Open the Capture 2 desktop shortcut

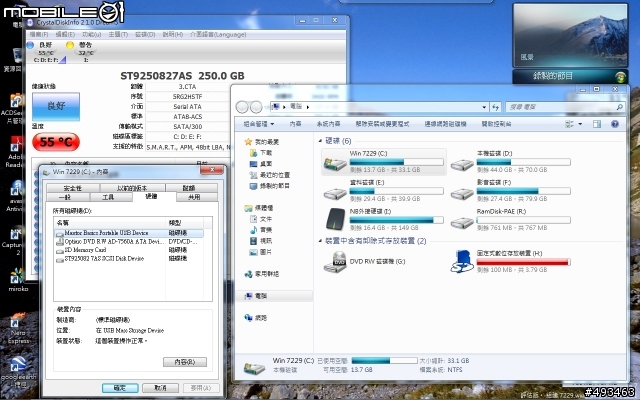point(15,242)
